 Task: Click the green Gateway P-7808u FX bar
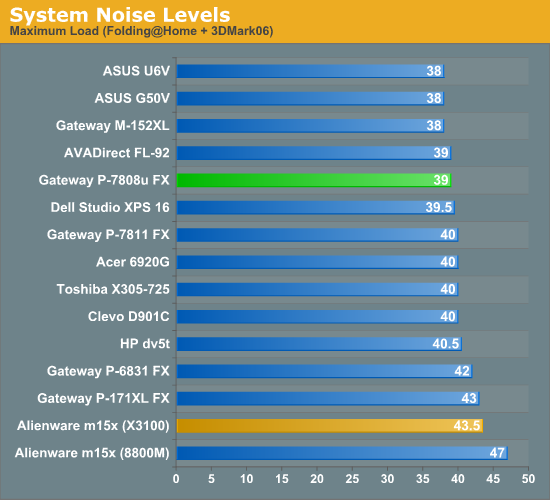tap(314, 180)
